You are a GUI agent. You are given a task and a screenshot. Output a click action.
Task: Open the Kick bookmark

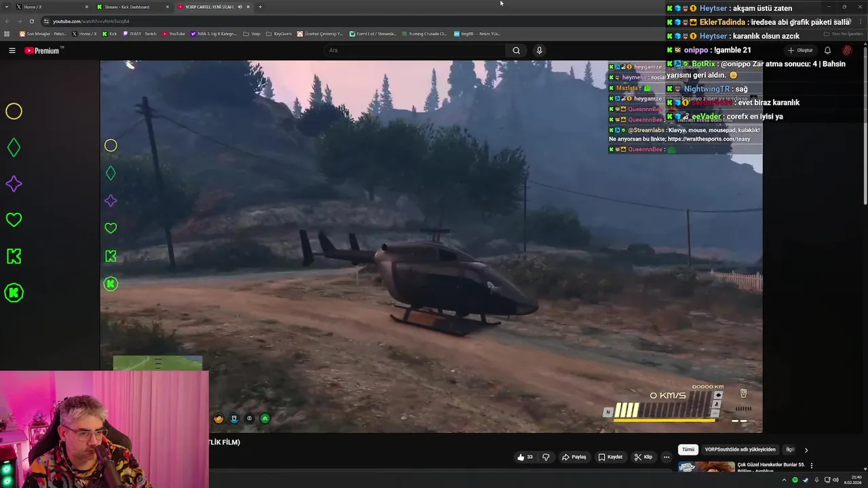110,33
